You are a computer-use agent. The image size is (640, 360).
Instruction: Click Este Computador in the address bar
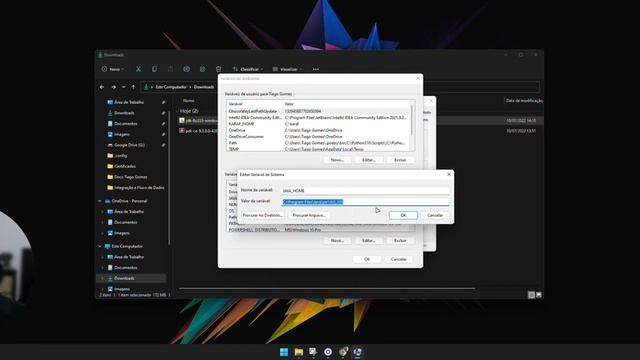pos(171,87)
